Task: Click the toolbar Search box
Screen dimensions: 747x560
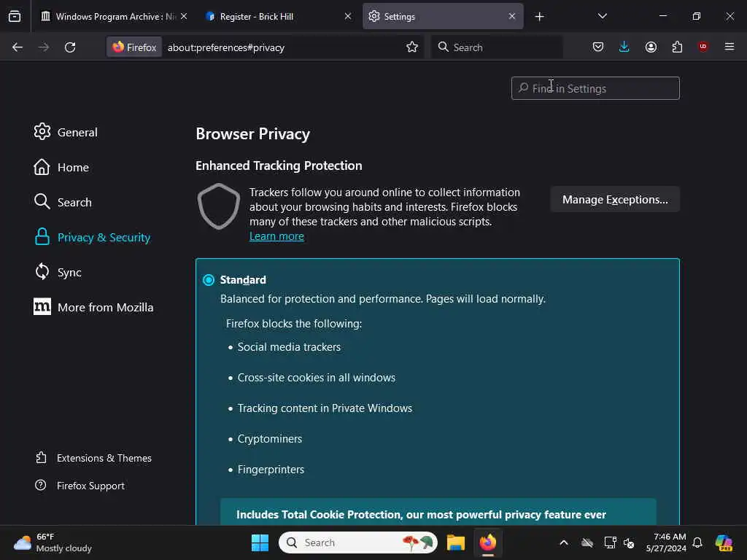Action: point(497,47)
